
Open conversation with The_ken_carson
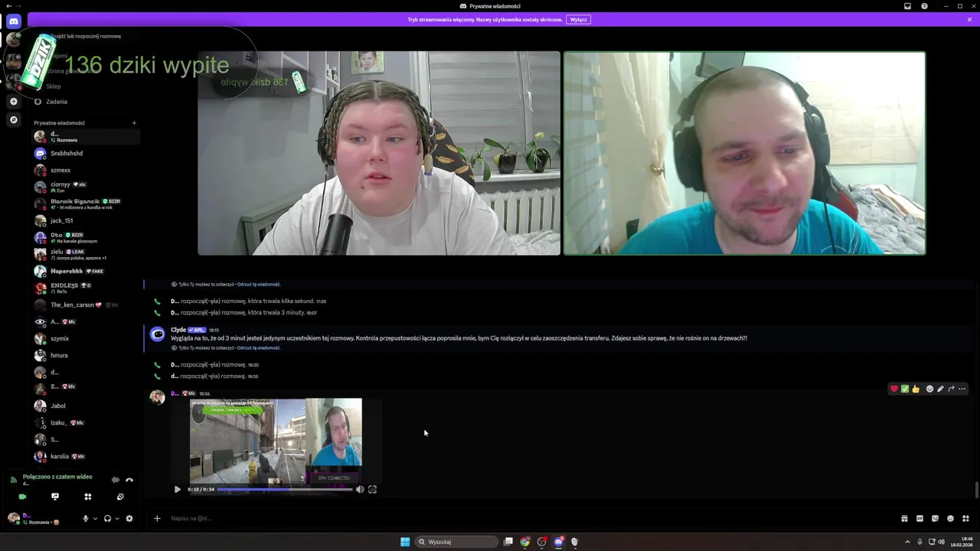coord(85,305)
